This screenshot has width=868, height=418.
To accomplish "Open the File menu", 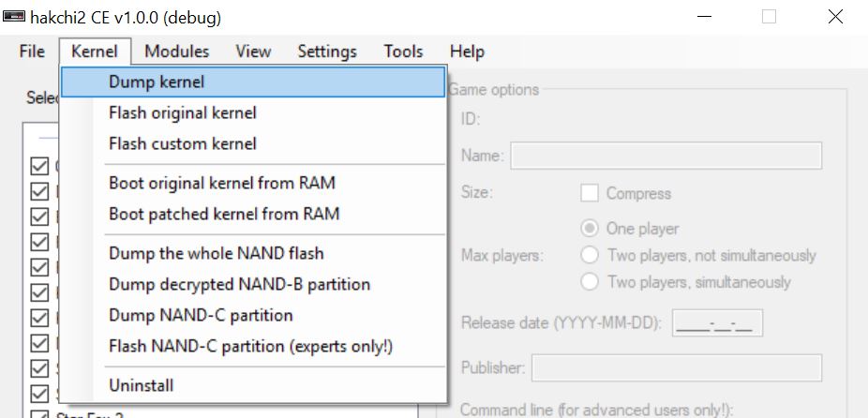I will 32,52.
